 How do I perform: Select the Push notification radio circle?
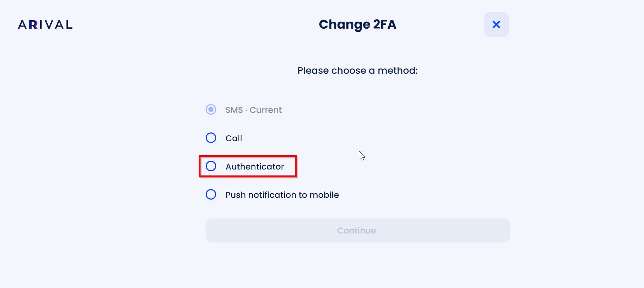click(211, 194)
